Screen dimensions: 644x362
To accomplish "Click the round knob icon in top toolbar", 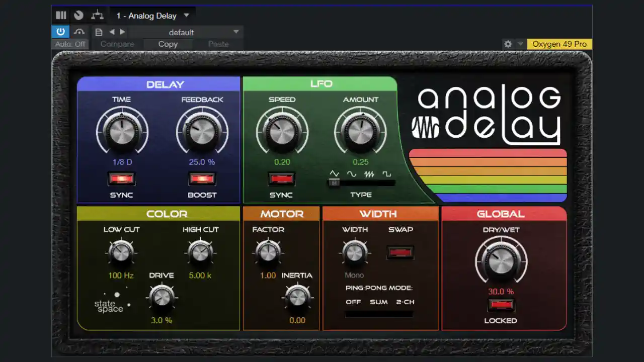I will tap(78, 15).
